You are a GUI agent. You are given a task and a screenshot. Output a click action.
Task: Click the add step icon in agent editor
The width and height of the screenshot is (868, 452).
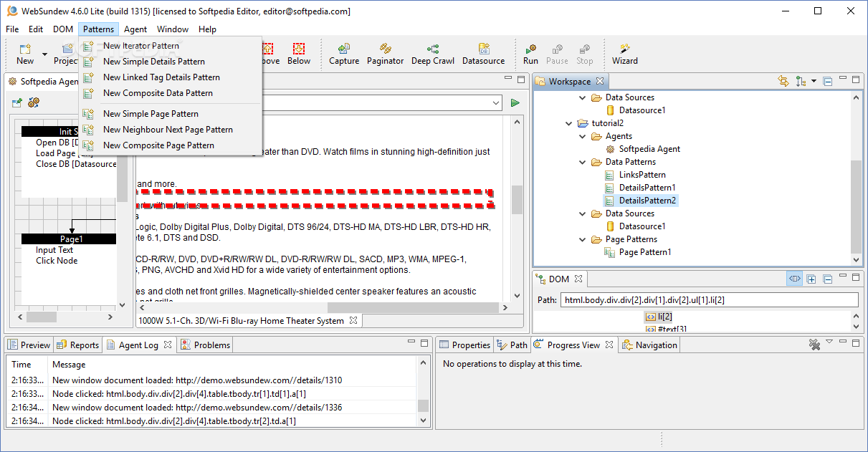point(17,103)
